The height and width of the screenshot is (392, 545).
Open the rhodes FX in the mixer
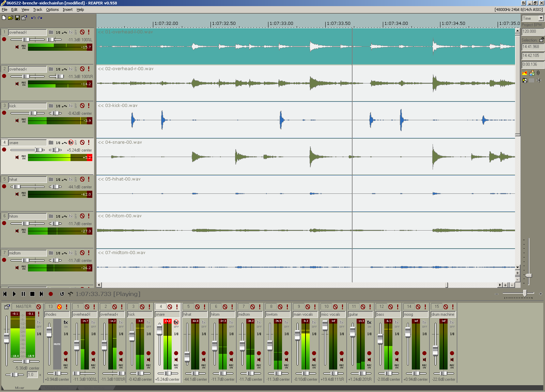[66, 323]
